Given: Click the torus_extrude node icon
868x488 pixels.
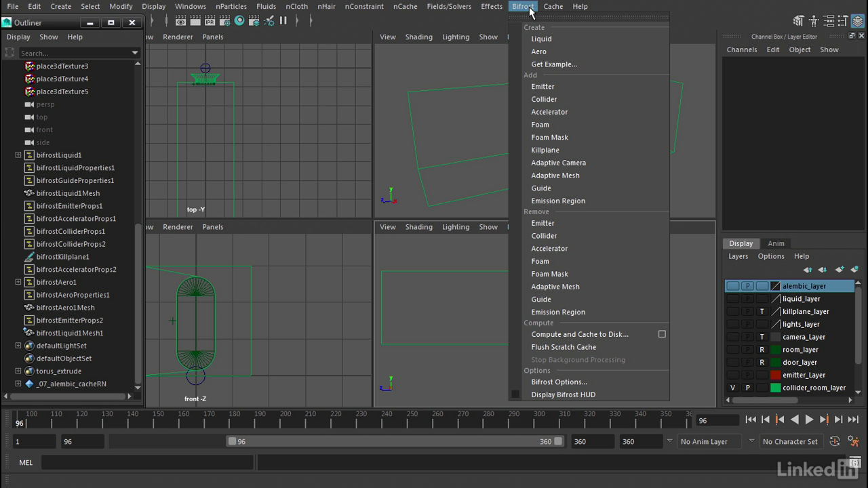Looking at the screenshot, I should coord(29,371).
